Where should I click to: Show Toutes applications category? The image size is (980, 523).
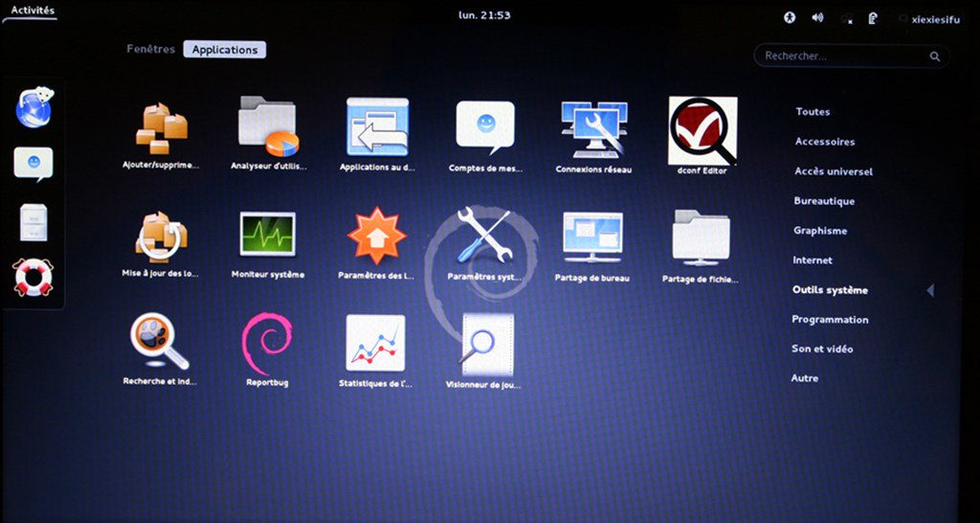click(x=813, y=112)
